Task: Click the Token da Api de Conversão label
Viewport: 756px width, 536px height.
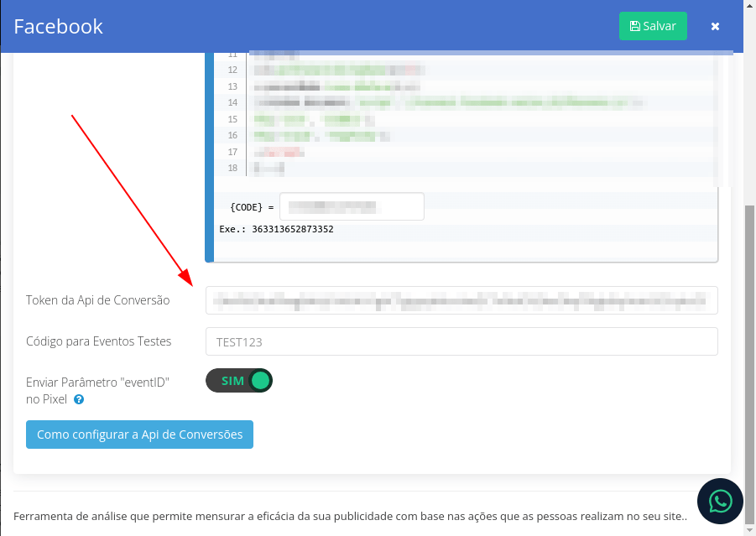Action: (x=98, y=300)
